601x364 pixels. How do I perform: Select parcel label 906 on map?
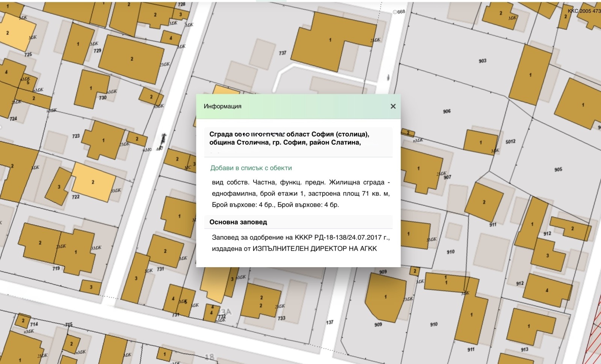click(447, 111)
